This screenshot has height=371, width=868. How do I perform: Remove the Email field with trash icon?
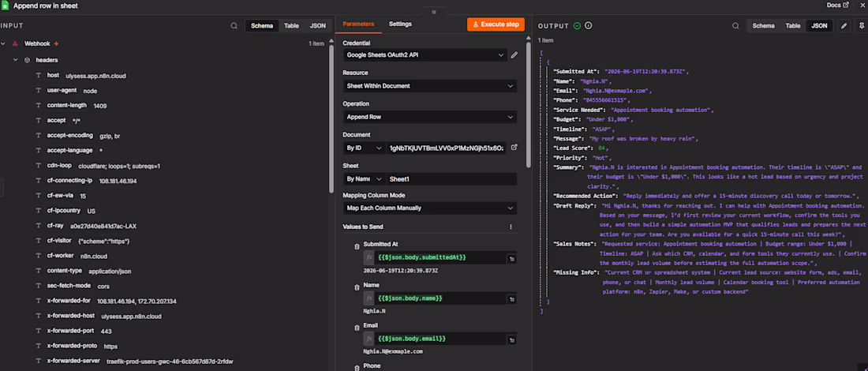357,328
